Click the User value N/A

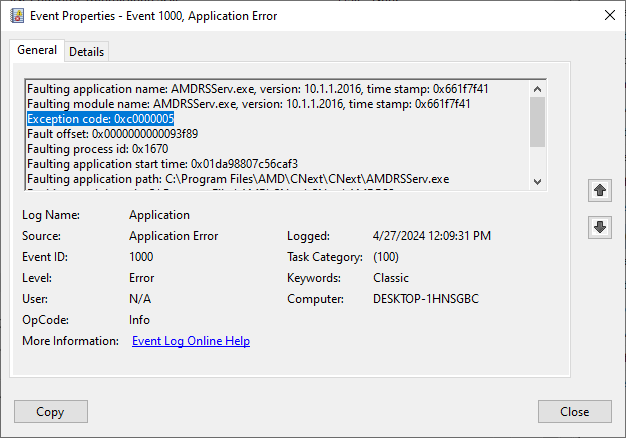coord(140,299)
